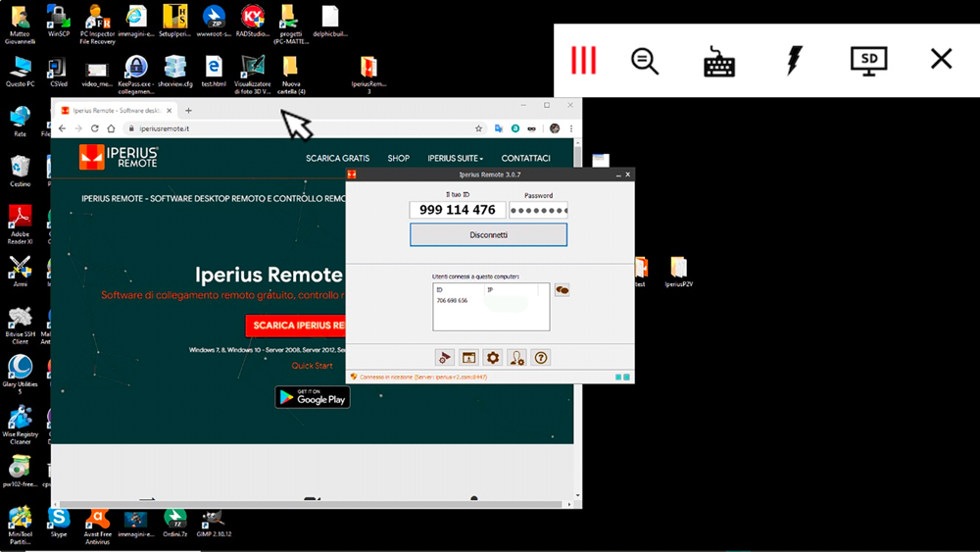The image size is (980, 552).
Task: Click the ID column header in the users list
Action: (440, 290)
